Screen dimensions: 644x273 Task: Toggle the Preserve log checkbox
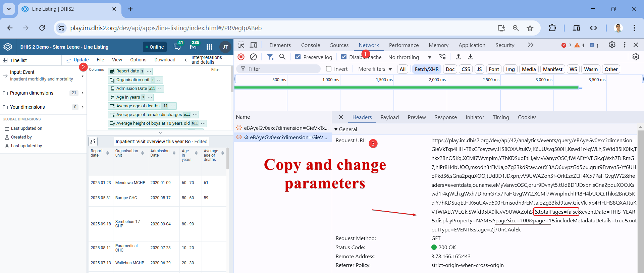[x=298, y=57]
